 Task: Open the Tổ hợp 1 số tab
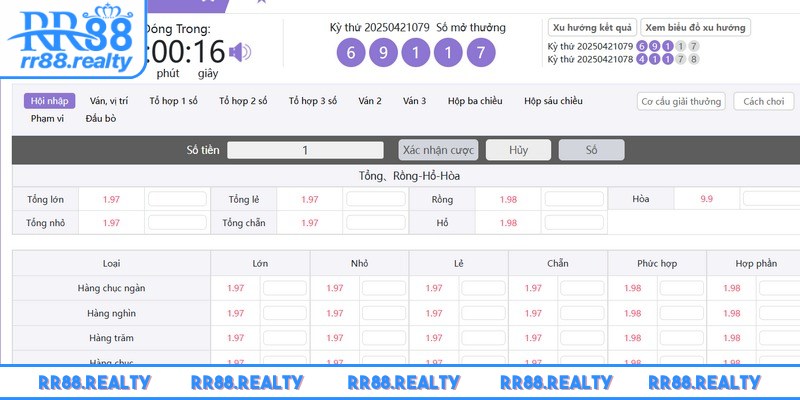[173, 101]
